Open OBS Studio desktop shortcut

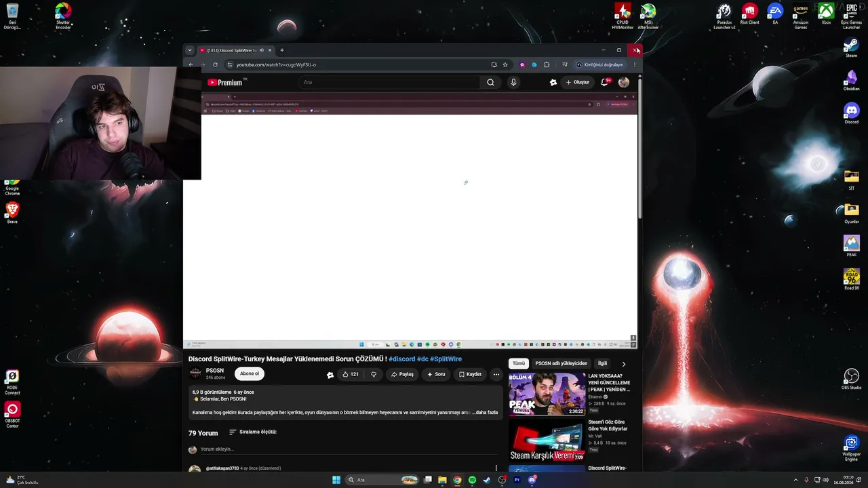852,379
